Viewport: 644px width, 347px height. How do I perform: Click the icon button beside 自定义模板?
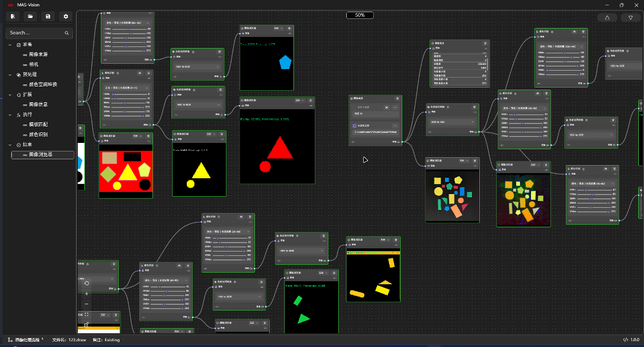(387, 107)
